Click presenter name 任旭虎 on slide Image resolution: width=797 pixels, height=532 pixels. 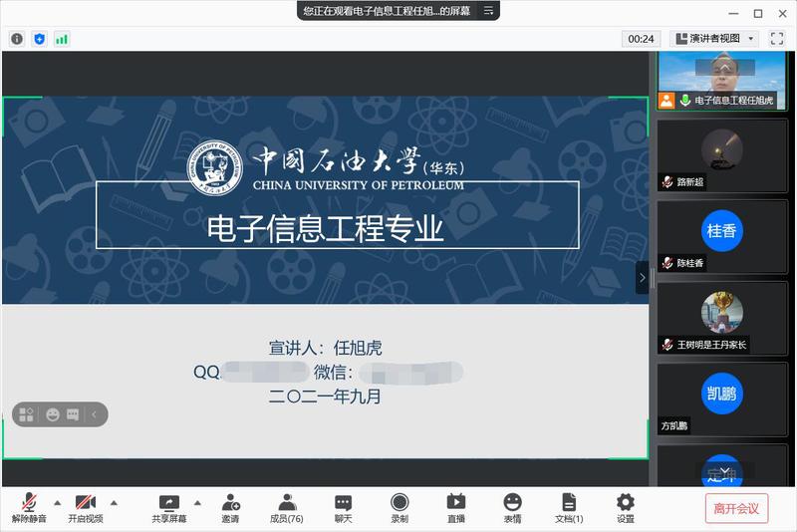click(x=358, y=348)
